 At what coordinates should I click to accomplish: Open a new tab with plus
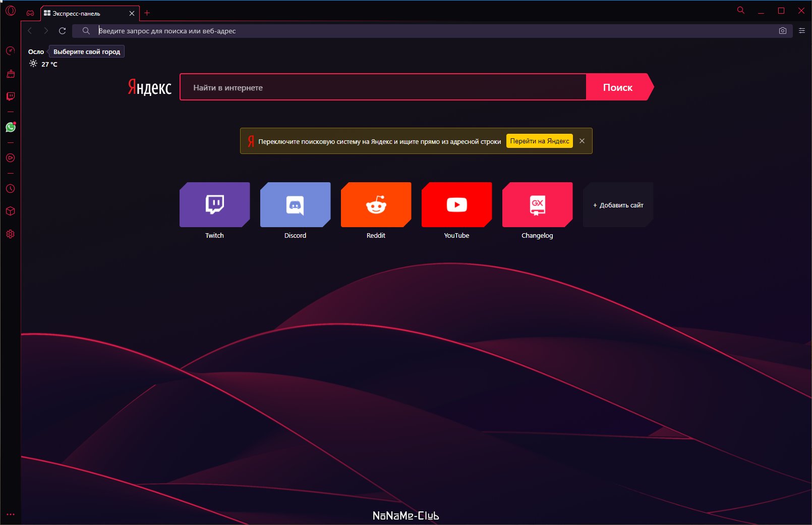(x=147, y=13)
